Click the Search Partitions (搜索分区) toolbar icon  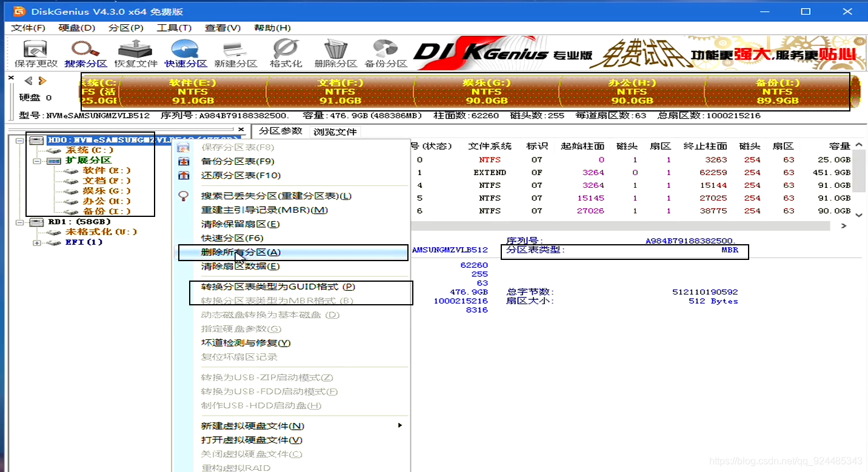pyautogui.click(x=85, y=54)
